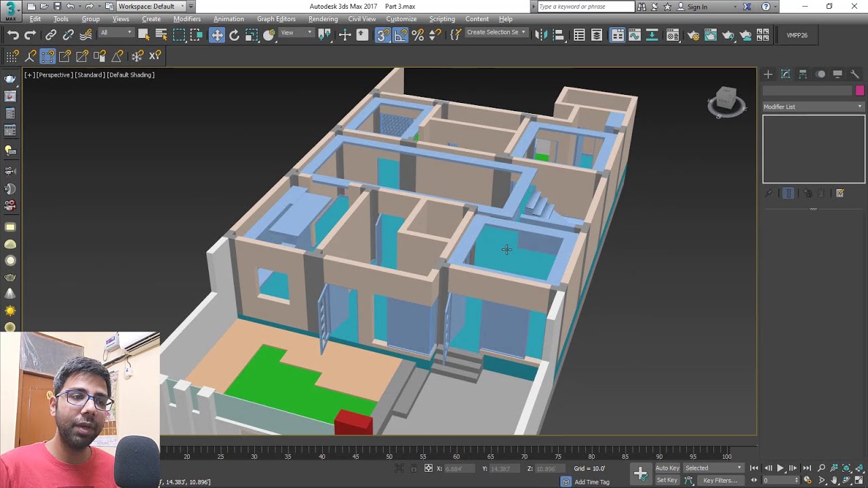Image resolution: width=868 pixels, height=488 pixels.
Task: Open the Select by Name dialog
Action: (x=161, y=35)
